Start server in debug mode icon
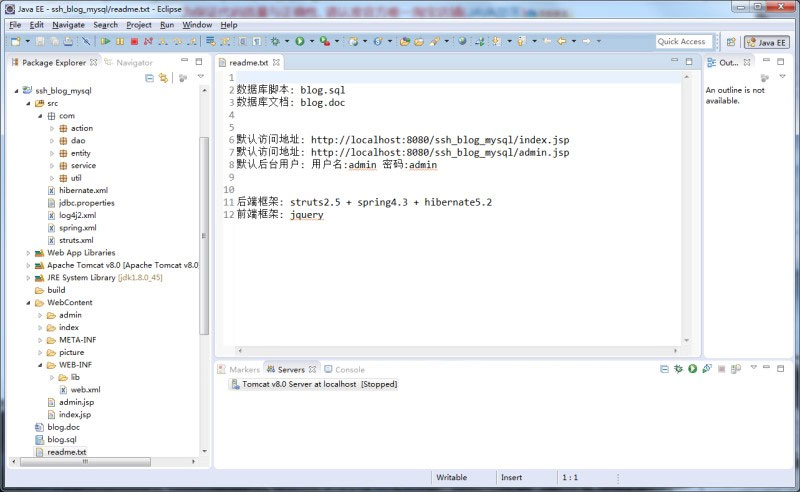800x492 pixels. pyautogui.click(x=678, y=368)
